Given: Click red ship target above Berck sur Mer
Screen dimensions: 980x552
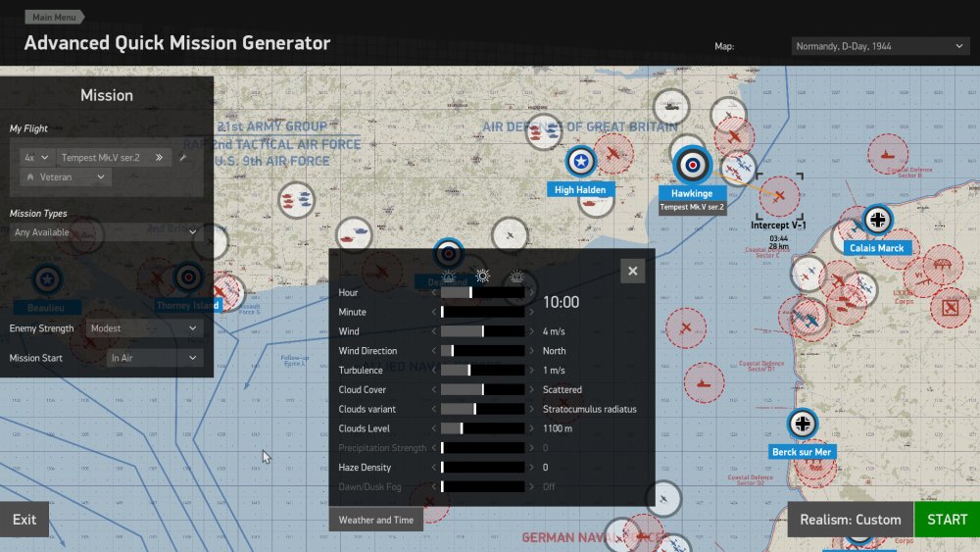Looking at the screenshot, I should point(705,383).
